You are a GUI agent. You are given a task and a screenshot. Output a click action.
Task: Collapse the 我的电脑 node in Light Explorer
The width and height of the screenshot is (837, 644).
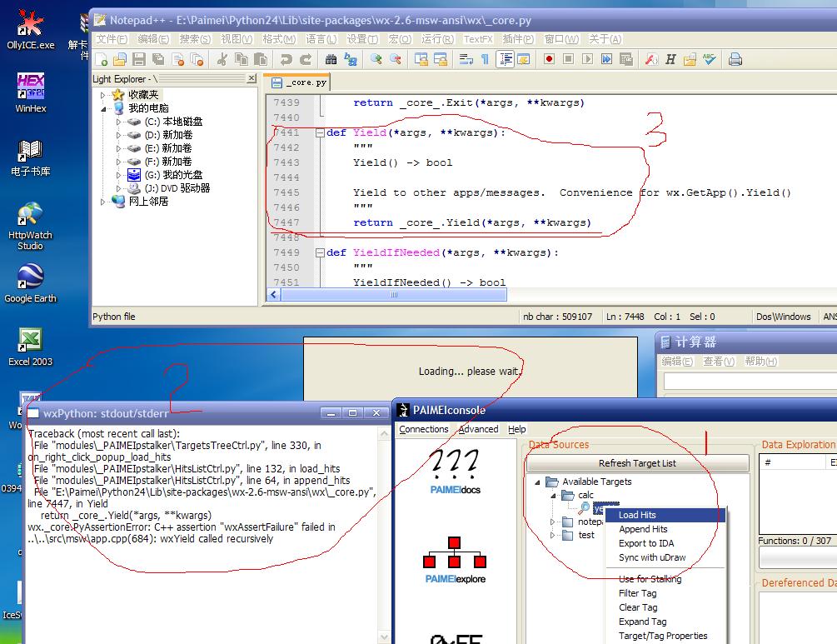click(x=103, y=108)
